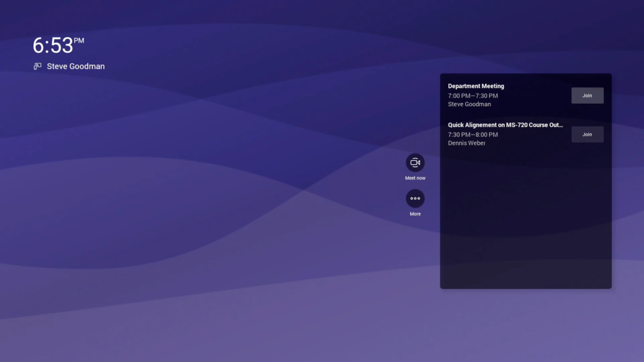Select the Department Meeting title

475,85
